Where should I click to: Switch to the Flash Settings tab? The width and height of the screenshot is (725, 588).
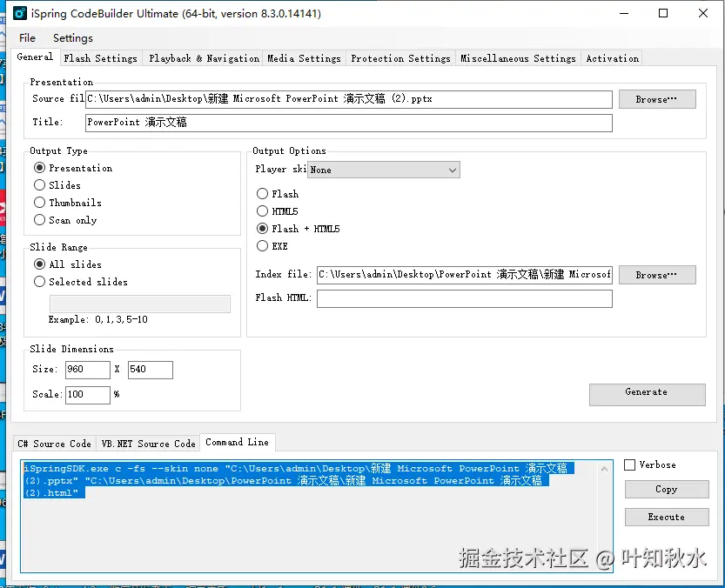(100, 58)
